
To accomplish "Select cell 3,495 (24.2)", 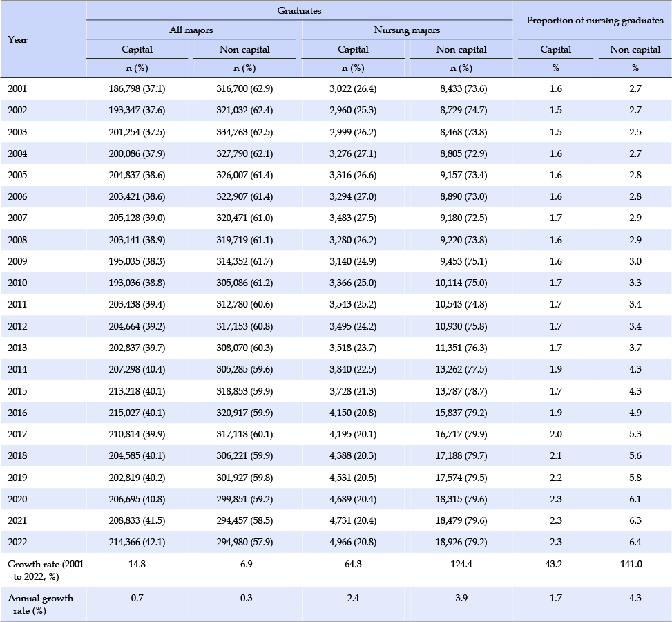I will point(353,326).
